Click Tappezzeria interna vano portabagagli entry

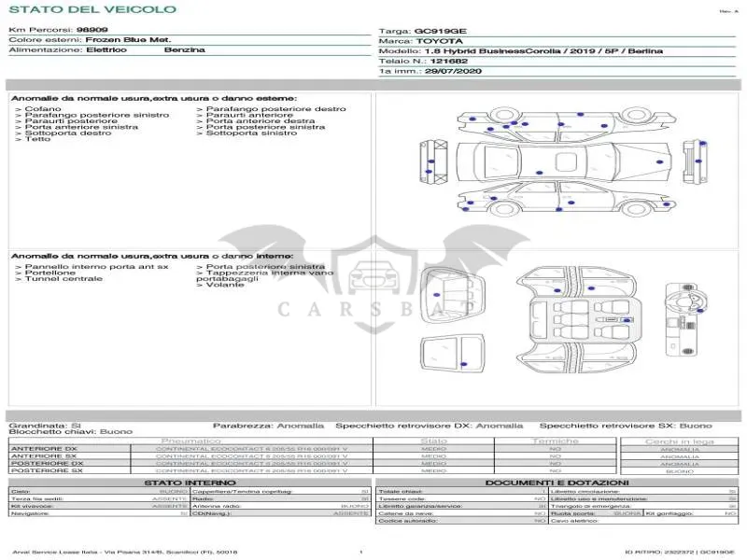(x=265, y=275)
